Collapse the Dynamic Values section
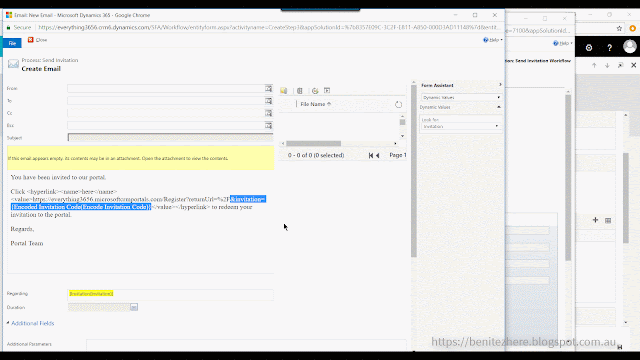This screenshot has width=640, height=360. tap(499, 107)
